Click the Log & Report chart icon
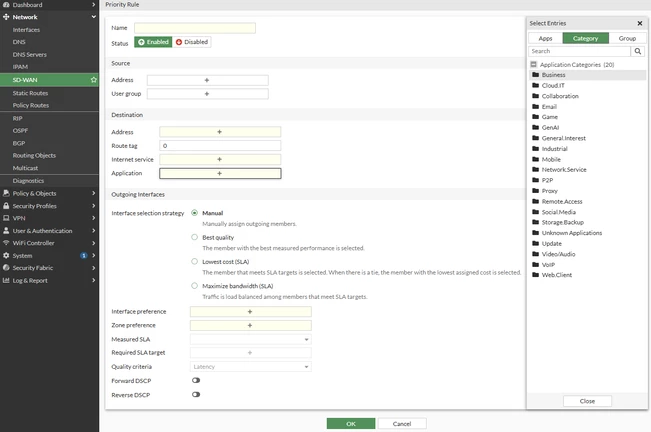The height and width of the screenshot is (432, 651). pyautogui.click(x=6, y=280)
